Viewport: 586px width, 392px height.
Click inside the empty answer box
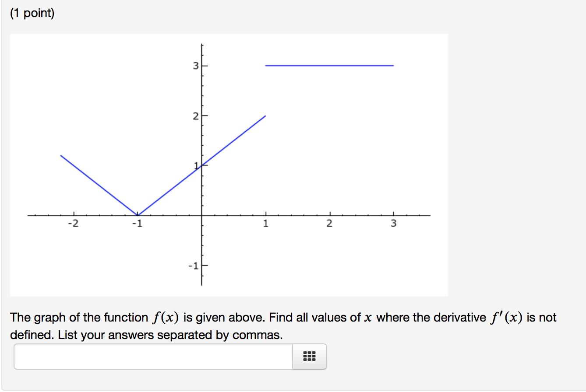click(153, 357)
